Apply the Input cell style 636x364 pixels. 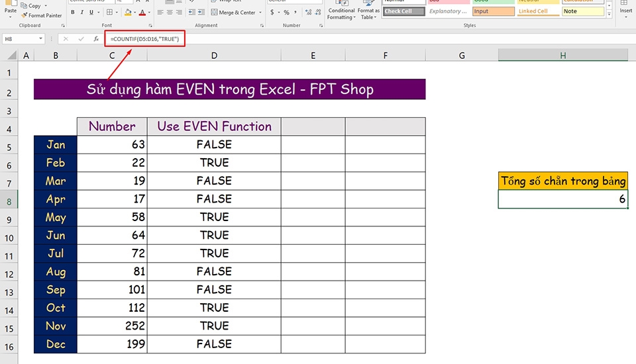493,11
